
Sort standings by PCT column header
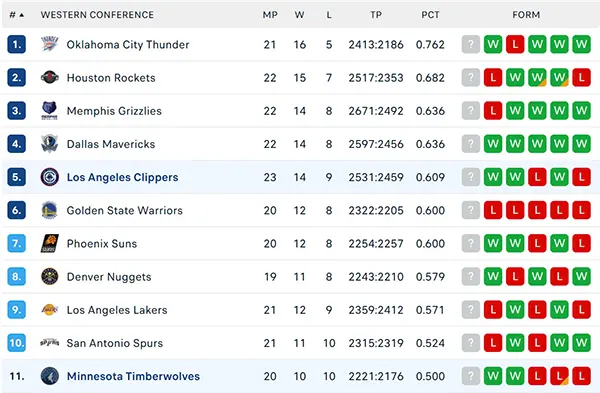[430, 15]
